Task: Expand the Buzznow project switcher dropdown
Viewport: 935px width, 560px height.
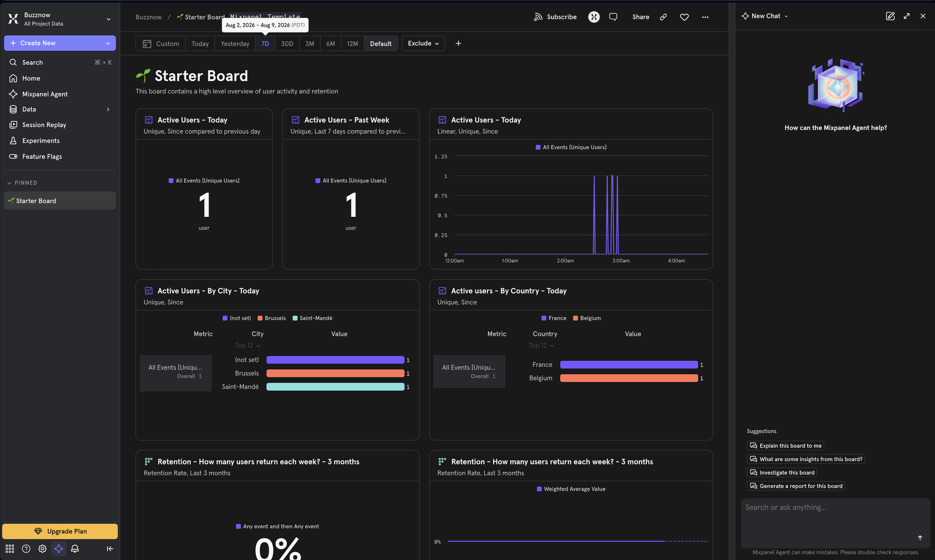Action: pos(109,19)
